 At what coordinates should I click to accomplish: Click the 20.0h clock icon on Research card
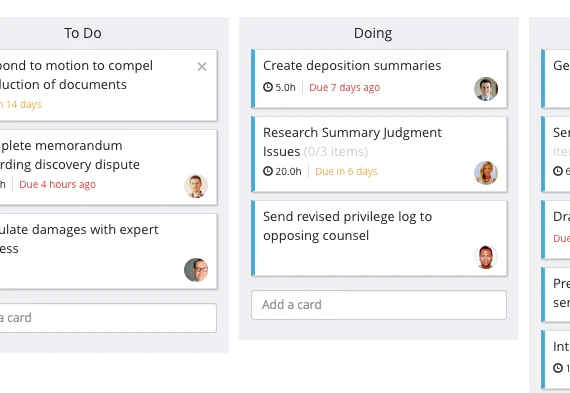[268, 171]
